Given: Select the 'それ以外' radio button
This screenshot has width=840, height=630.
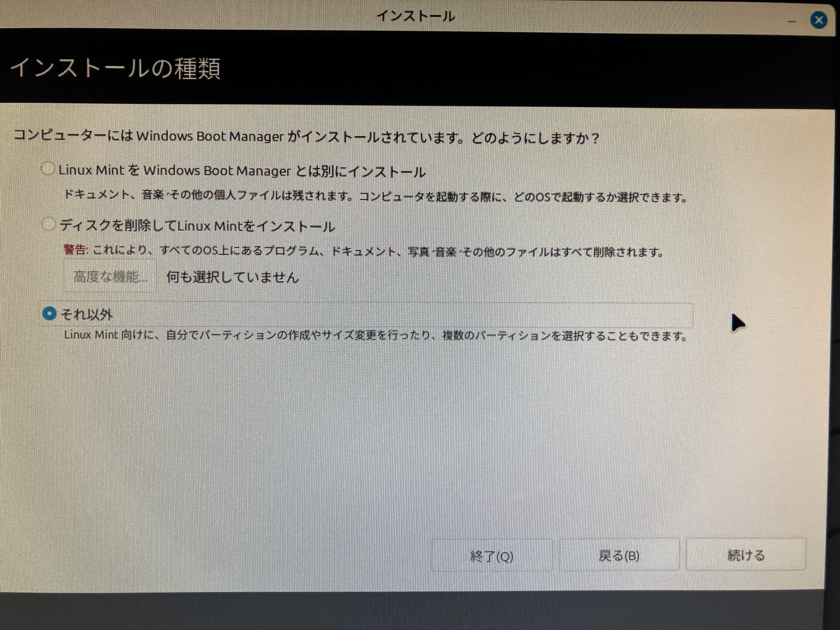Looking at the screenshot, I should [49, 313].
